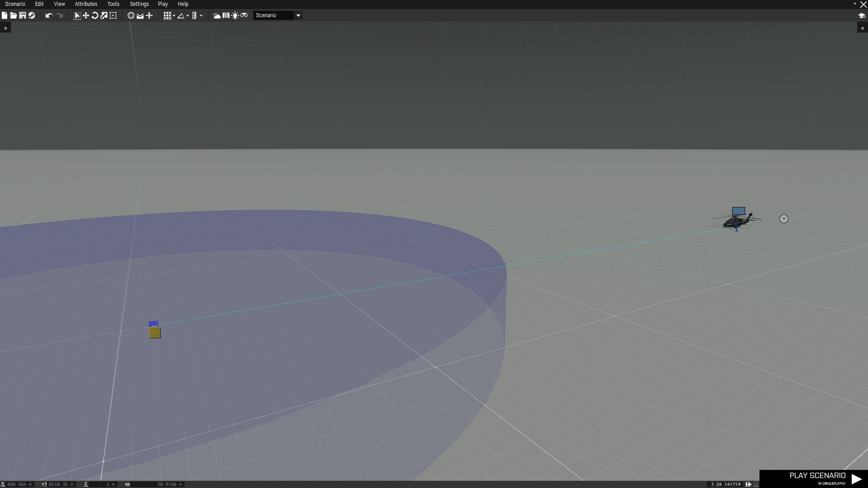Select the helicopter entity icon
This screenshot has height=488, width=868.
pos(738,211)
